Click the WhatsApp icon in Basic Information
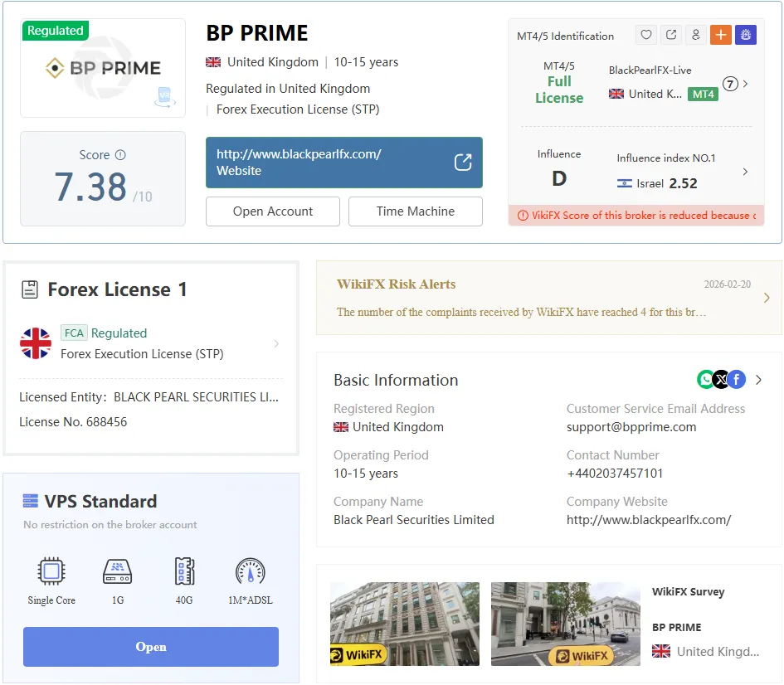This screenshot has width=784, height=685. [x=705, y=380]
